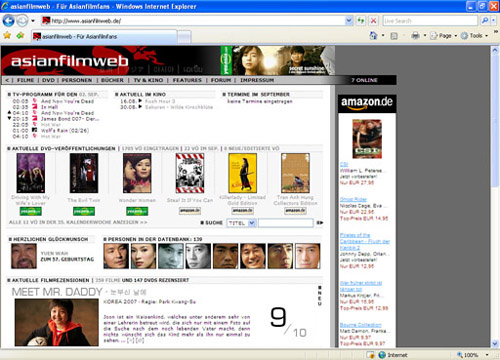The width and height of the screenshot is (500, 360).
Task: Click the Add to Favorites icon
Action: (20, 35)
